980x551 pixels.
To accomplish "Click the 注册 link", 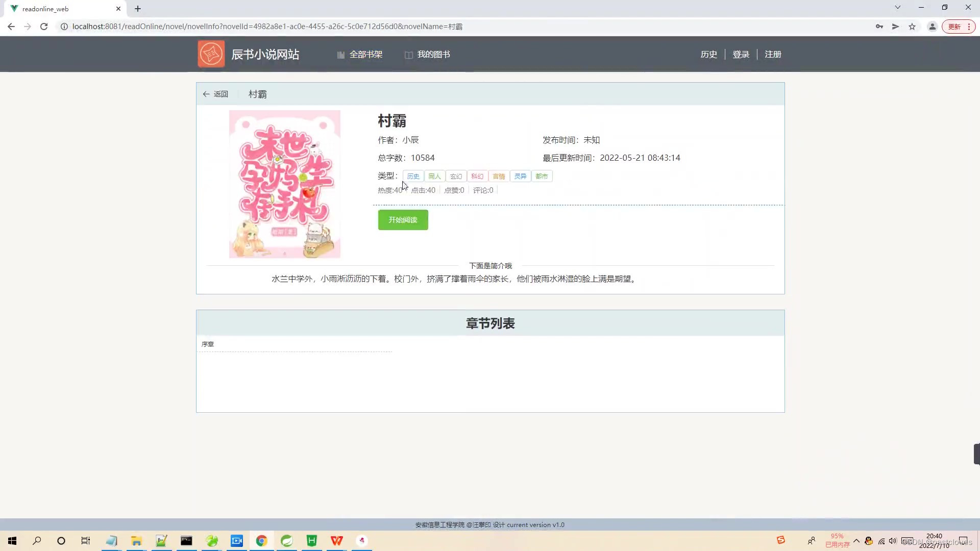I will [x=772, y=54].
